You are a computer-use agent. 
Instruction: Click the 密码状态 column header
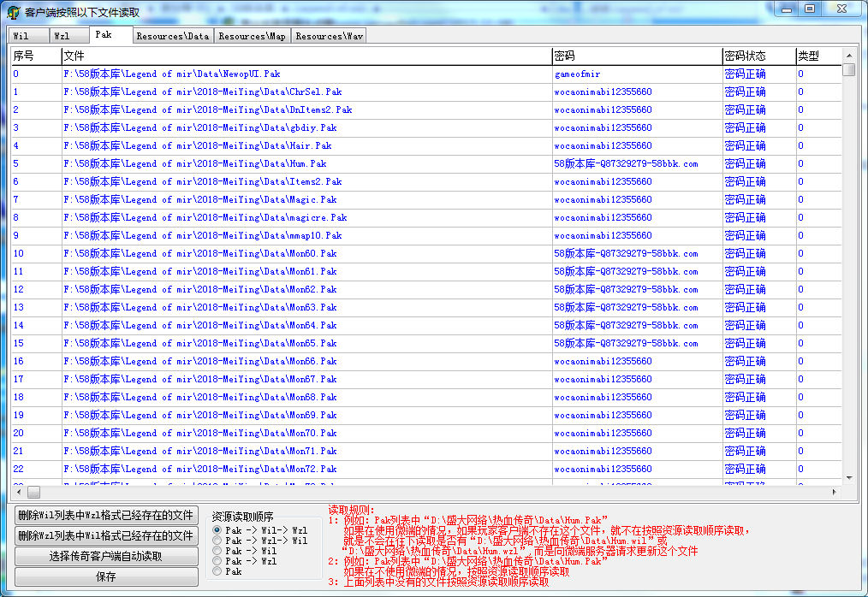tap(759, 56)
